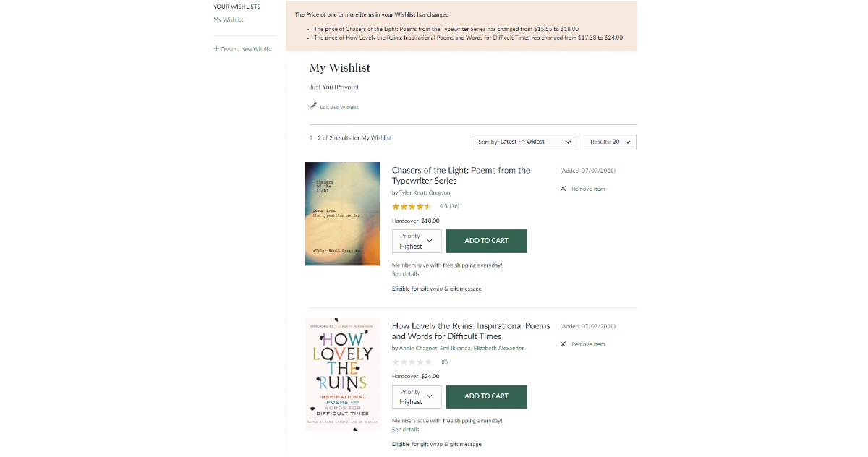Click the How Lovely the Ruins cover thumbnail
868x457 pixels.
pos(342,374)
